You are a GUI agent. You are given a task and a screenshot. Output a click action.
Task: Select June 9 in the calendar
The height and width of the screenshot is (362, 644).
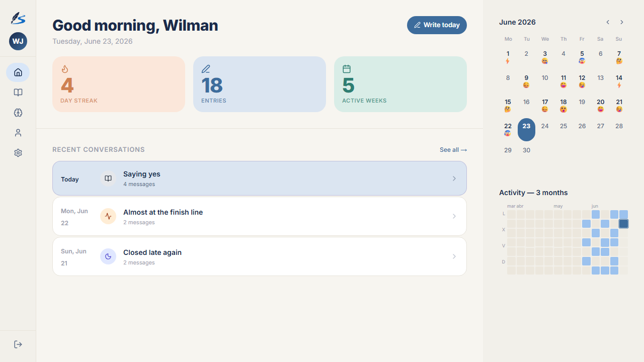[x=526, y=81]
